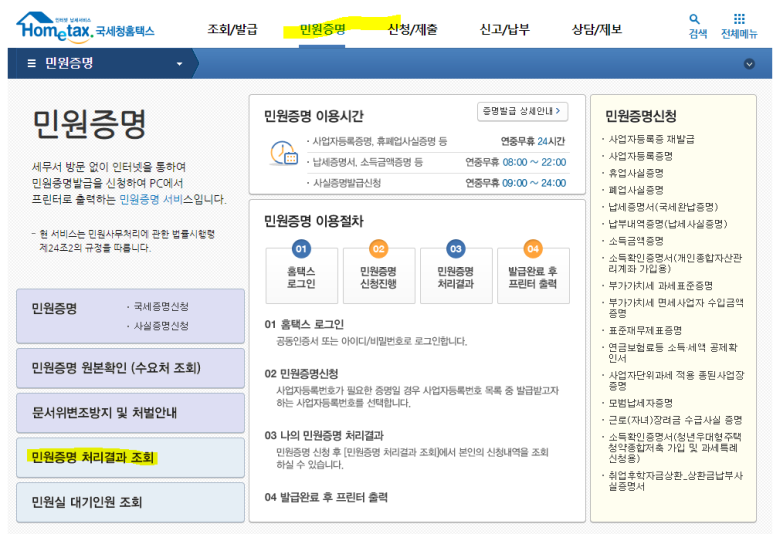Click the 민원증명 card heading in left panel

[x=54, y=309]
